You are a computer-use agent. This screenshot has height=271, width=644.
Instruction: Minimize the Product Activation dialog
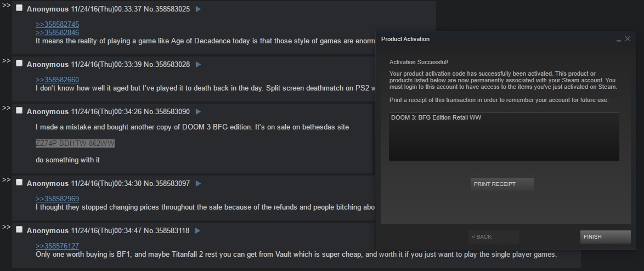[619, 39]
